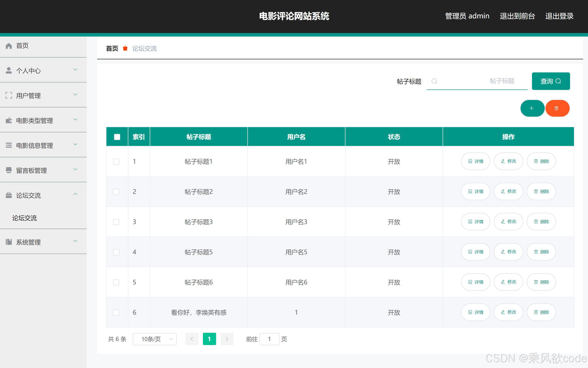Image resolution: width=588 pixels, height=368 pixels.
Task: Click 修改 for 帖子标题3 row
Action: (508, 222)
